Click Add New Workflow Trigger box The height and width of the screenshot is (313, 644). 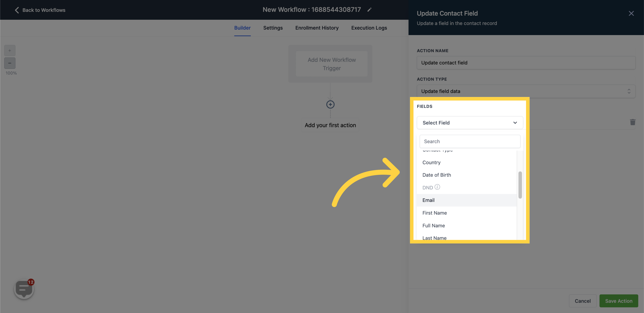tap(332, 64)
